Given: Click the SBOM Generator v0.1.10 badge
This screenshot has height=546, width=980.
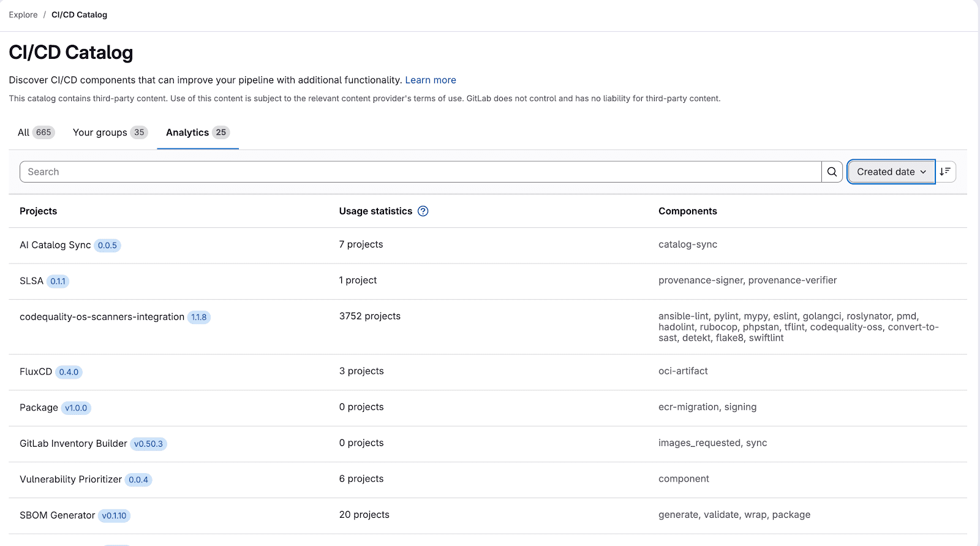Looking at the screenshot, I should [x=114, y=516].
